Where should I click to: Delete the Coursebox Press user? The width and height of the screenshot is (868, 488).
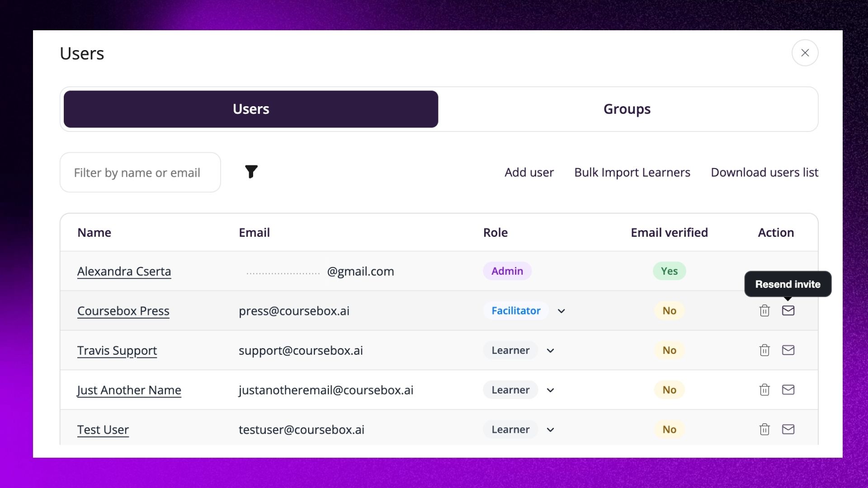[764, 311]
